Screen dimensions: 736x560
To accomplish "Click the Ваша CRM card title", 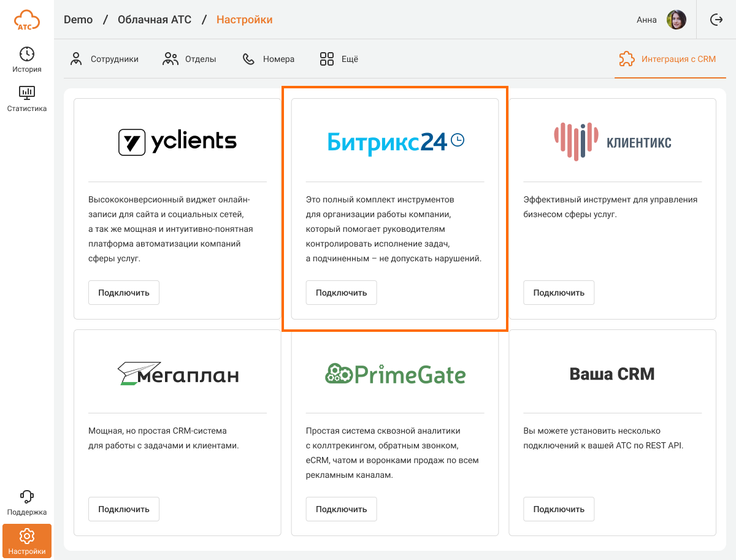I will (x=611, y=374).
